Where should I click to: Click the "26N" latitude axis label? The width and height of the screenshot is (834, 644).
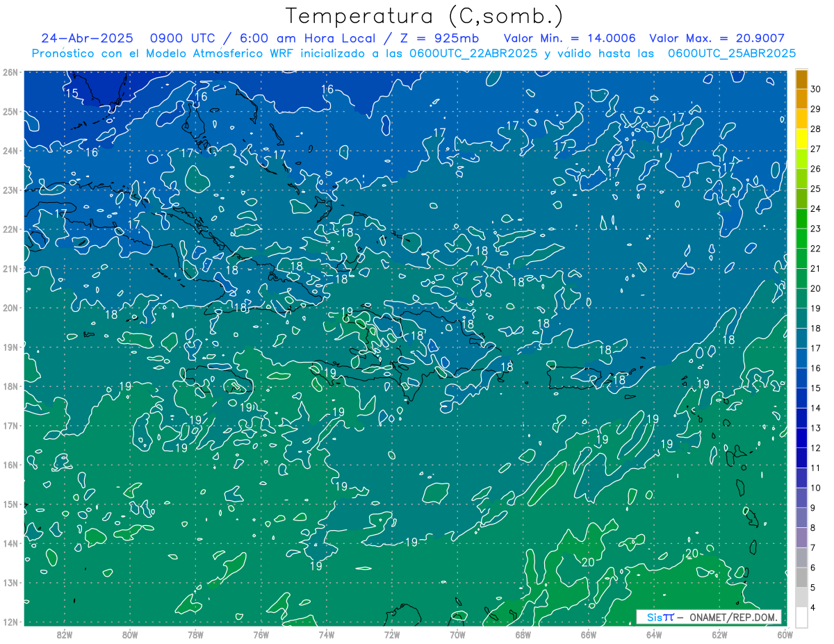coord(10,72)
